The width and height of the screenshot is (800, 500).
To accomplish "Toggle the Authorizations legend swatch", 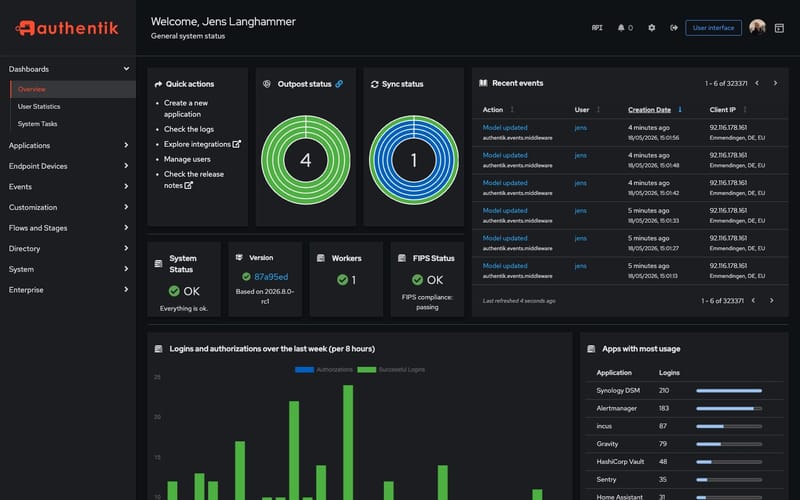I will [305, 370].
